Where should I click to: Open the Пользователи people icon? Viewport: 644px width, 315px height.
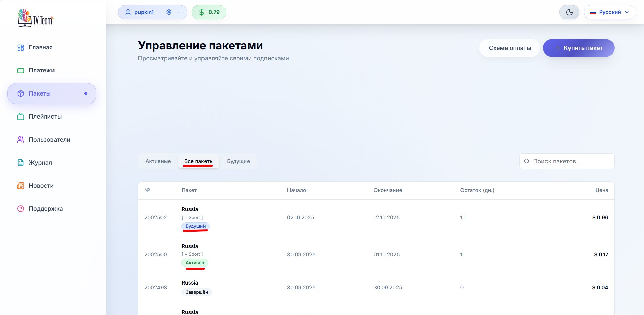pos(21,140)
